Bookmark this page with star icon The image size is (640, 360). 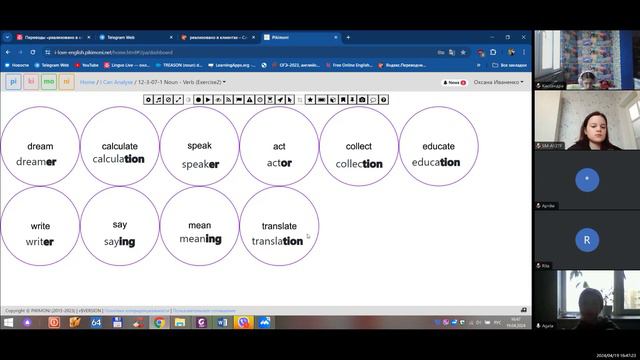pyautogui.click(x=463, y=52)
